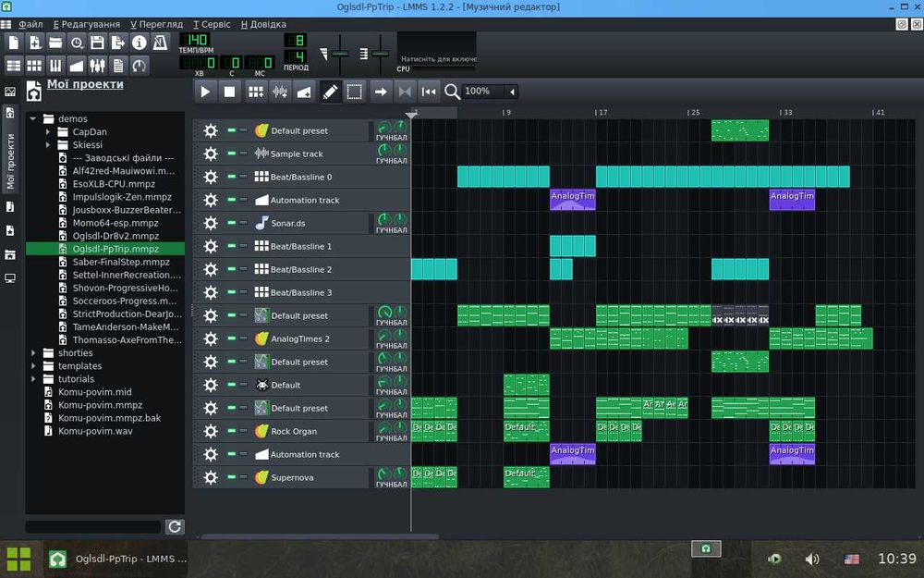This screenshot has width=924, height=578.
Task: Toggle return-to-start after stop button
Action: (429, 92)
